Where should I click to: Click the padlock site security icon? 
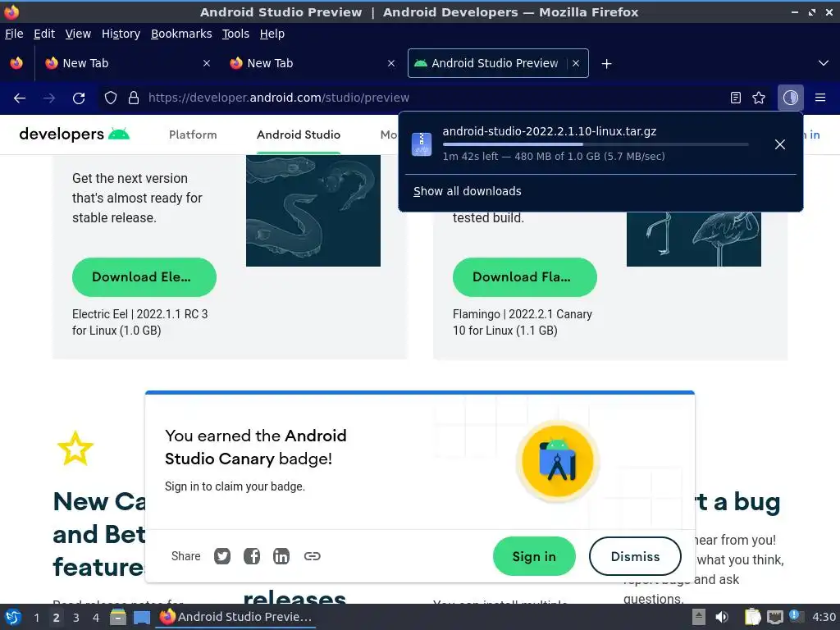134,98
